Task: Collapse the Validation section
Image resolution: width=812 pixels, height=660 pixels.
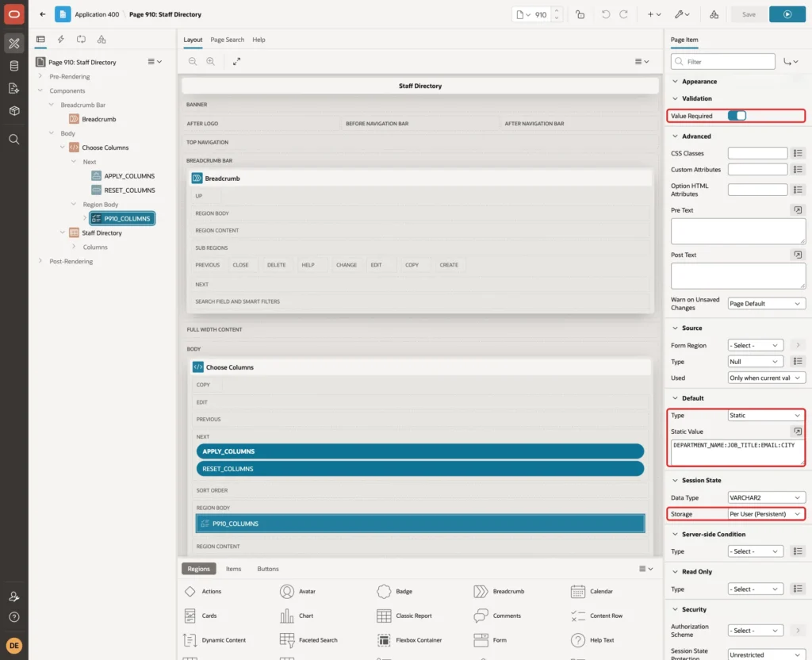Action: [x=675, y=98]
